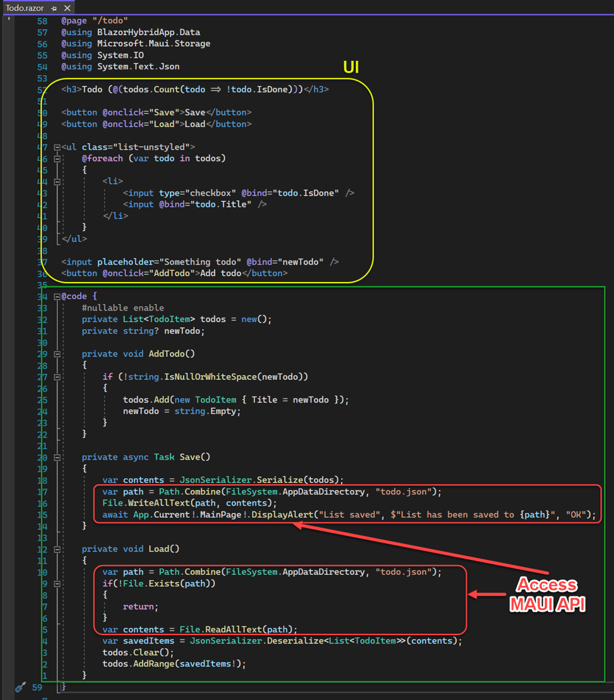614x700 pixels.
Task: Click the screwdriver Quick Actions icon
Action: pos(21,687)
